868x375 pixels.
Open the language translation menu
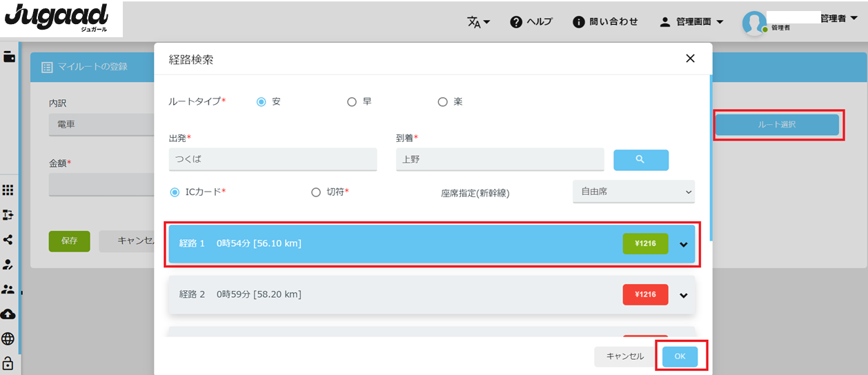478,22
